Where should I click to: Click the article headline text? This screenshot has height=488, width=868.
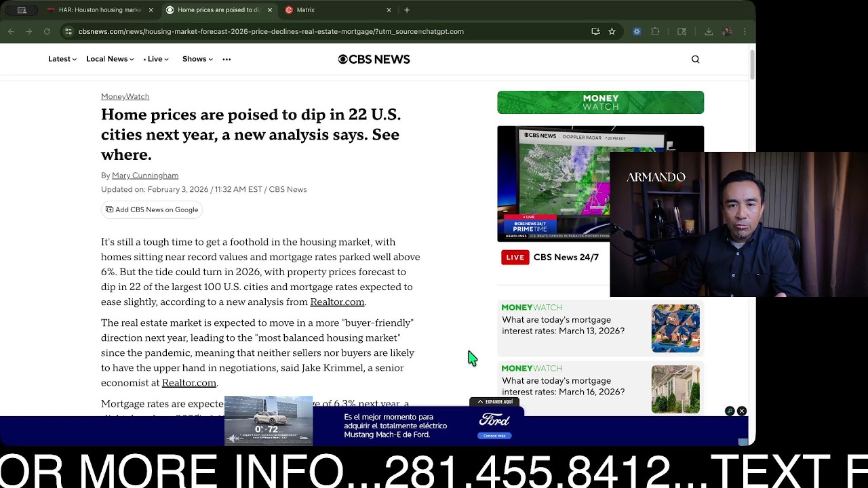(251, 134)
